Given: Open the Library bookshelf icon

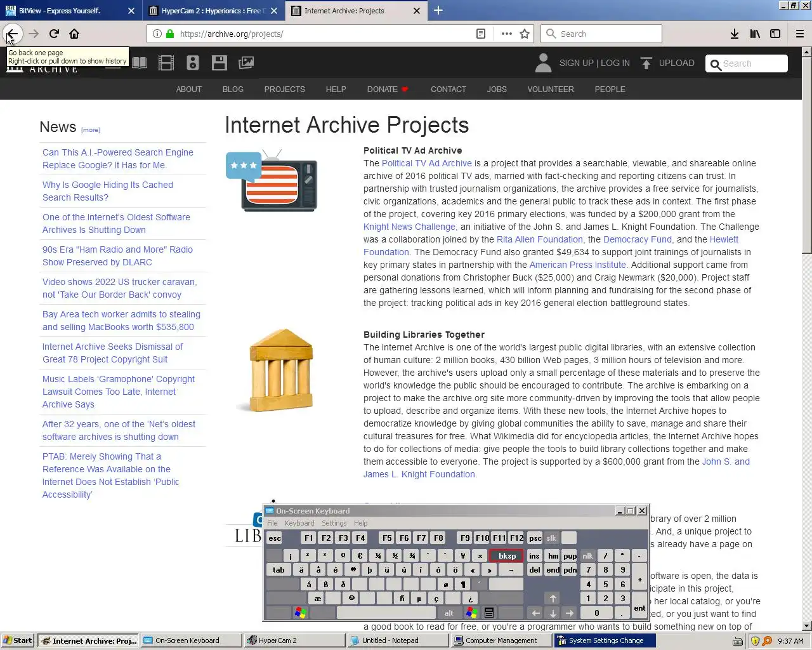Looking at the screenshot, I should [755, 34].
